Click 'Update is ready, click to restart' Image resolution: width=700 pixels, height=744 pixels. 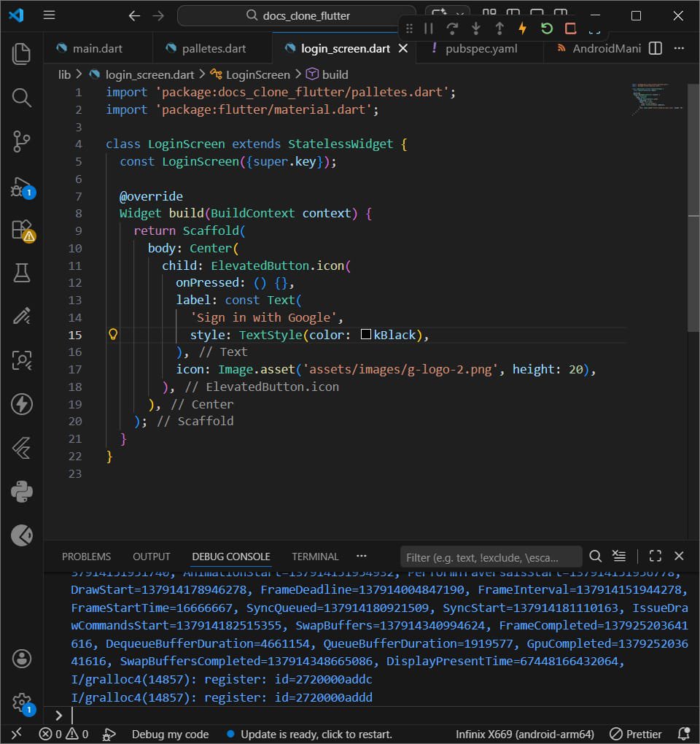pyautogui.click(x=309, y=734)
